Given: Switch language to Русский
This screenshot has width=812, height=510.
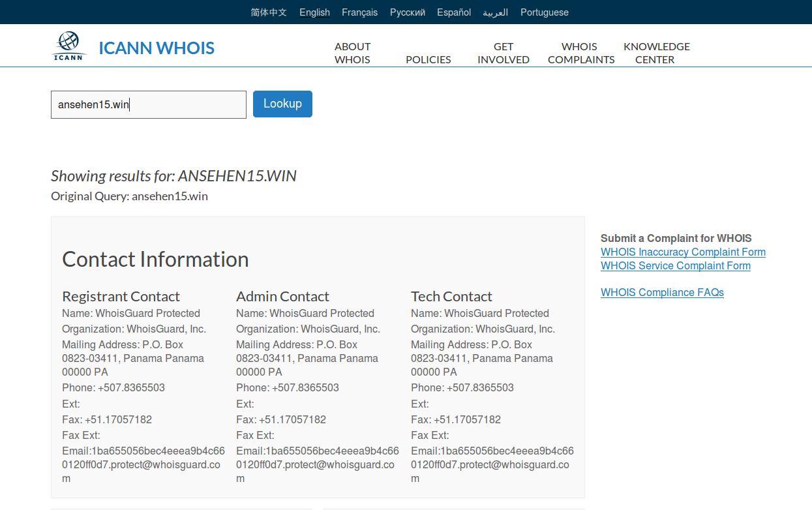Looking at the screenshot, I should (408, 12).
